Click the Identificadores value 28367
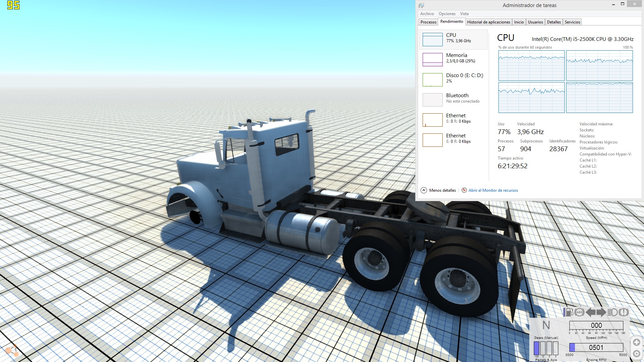The width and height of the screenshot is (644, 362). [x=558, y=149]
